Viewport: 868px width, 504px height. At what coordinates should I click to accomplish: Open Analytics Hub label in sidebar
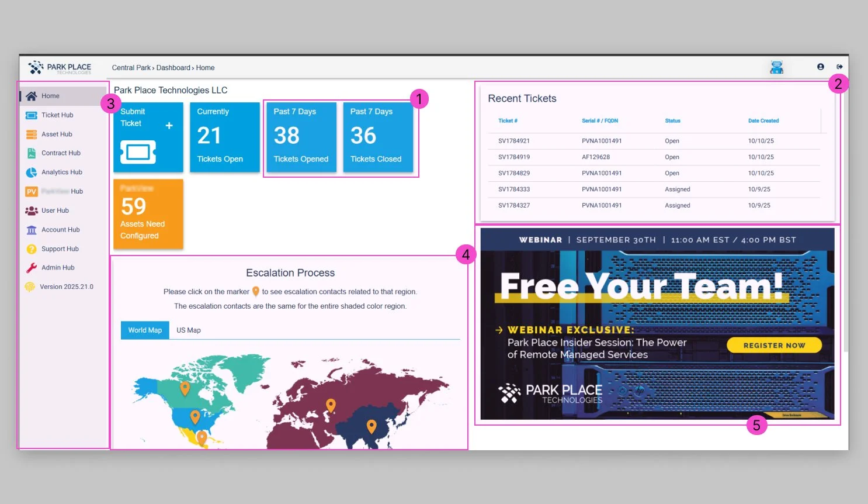pos(62,172)
